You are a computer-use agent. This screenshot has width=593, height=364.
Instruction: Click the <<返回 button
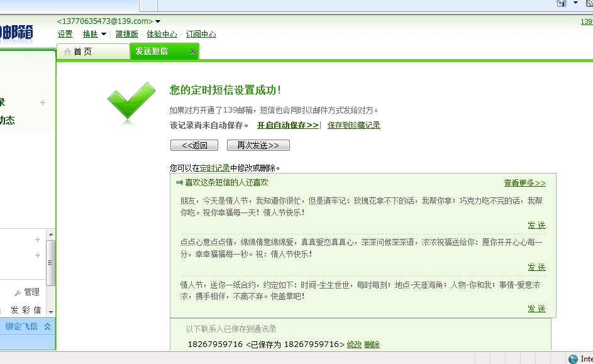tap(194, 145)
